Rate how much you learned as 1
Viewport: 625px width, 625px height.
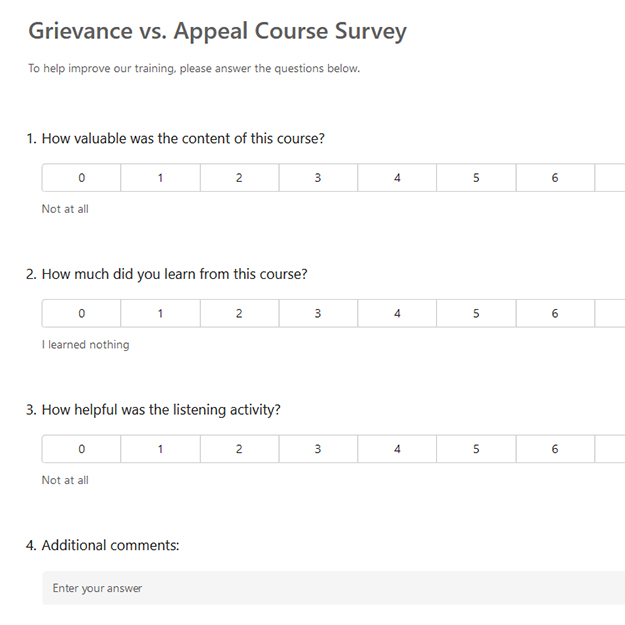click(160, 313)
